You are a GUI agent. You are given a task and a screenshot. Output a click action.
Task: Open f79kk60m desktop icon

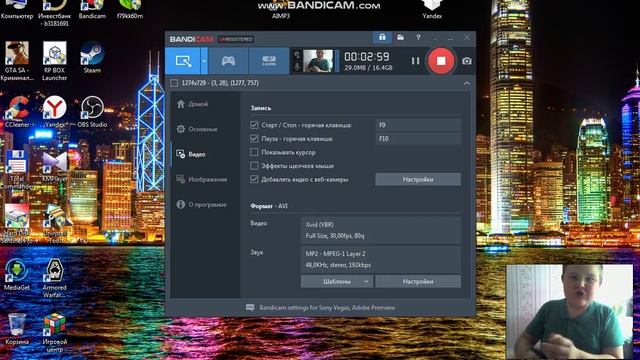(x=130, y=10)
